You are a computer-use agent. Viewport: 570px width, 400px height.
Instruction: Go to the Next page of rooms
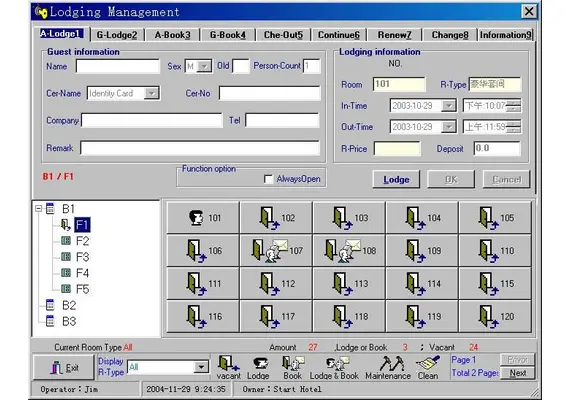[x=517, y=373]
